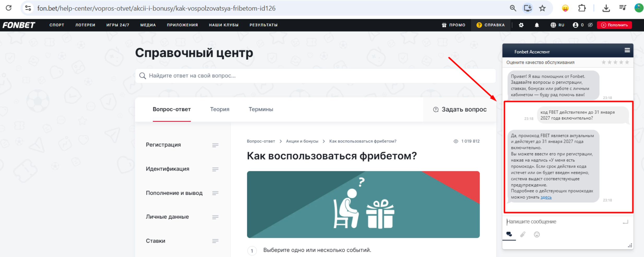Toggle hide balance eye icon
The image size is (644, 257).
(590, 25)
